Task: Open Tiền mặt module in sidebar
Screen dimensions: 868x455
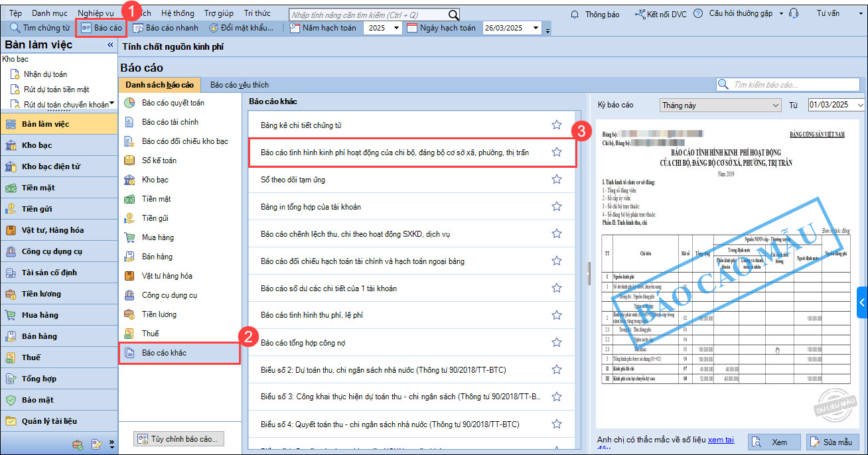Action: 59,188
